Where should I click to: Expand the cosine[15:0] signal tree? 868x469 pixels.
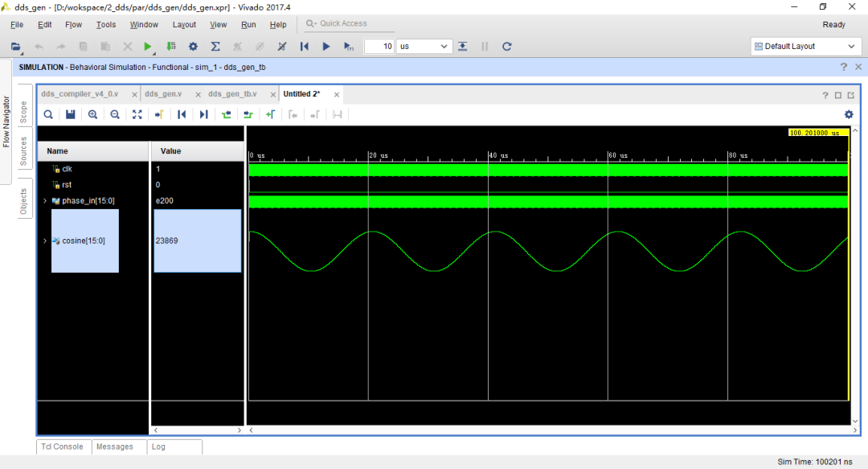[x=45, y=241]
